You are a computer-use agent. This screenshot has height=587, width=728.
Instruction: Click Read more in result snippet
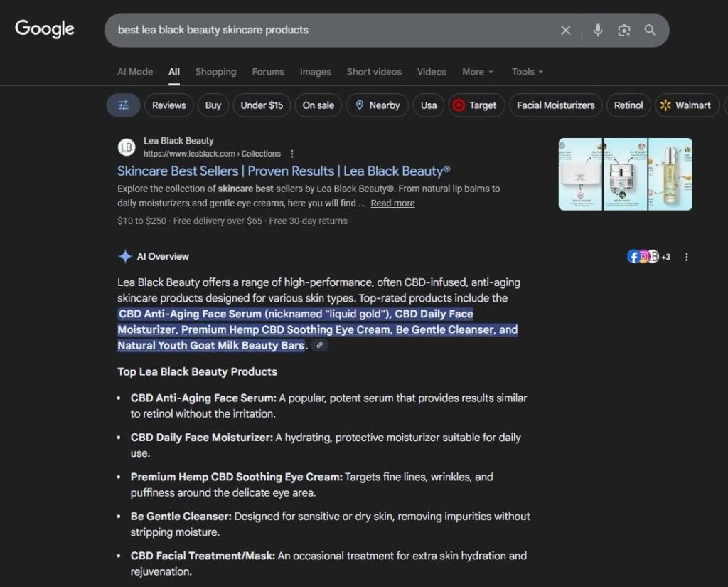point(392,203)
